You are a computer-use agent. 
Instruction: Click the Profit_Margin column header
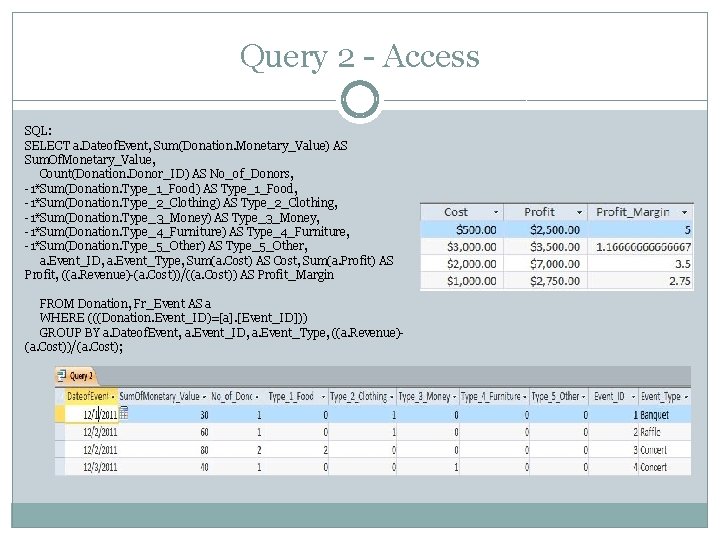tap(641, 212)
